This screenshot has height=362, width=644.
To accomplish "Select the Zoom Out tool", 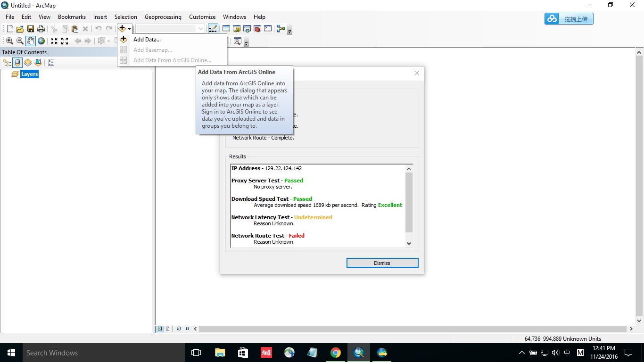I will click(20, 41).
